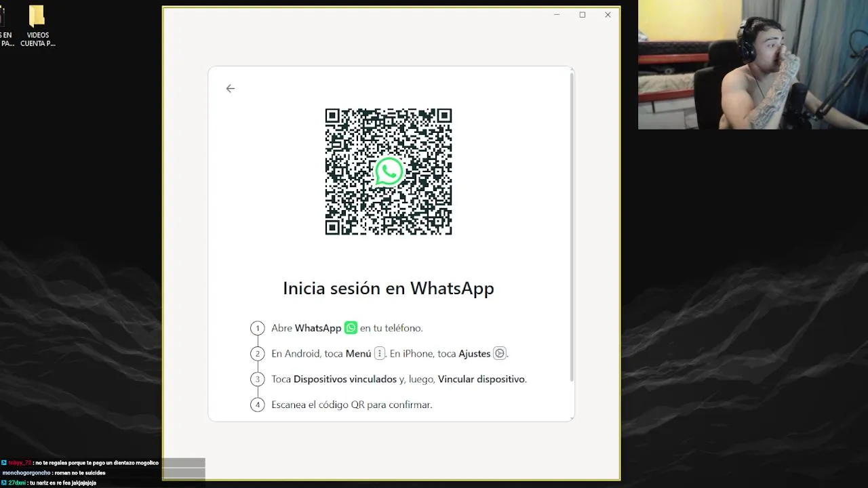Maximize the WhatsApp window
The image size is (868, 488).
tap(582, 15)
